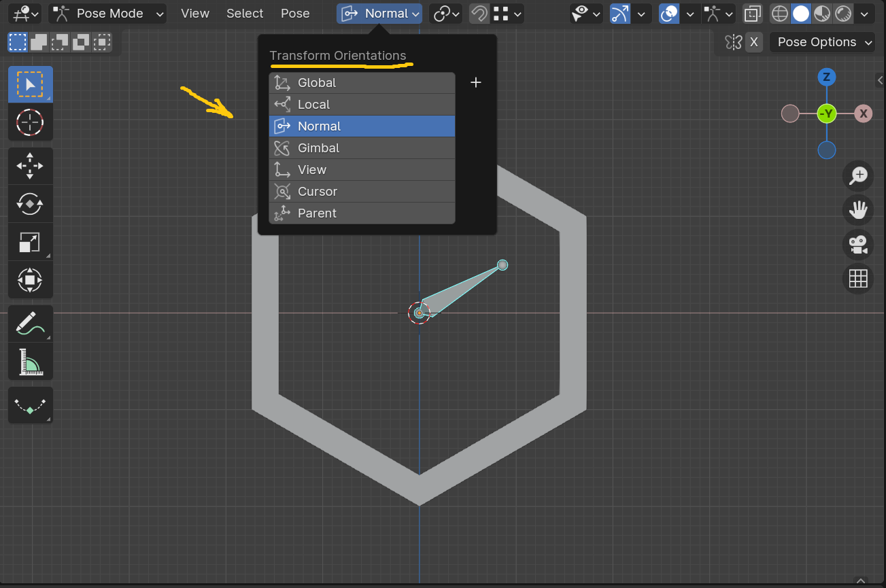Choose the Extend selection mode icon
This screenshot has height=588, width=886.
pyautogui.click(x=39, y=42)
